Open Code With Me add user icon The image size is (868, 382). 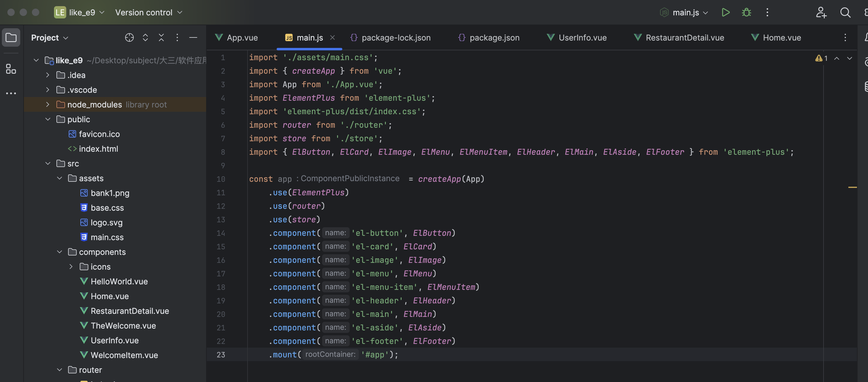pyautogui.click(x=821, y=13)
